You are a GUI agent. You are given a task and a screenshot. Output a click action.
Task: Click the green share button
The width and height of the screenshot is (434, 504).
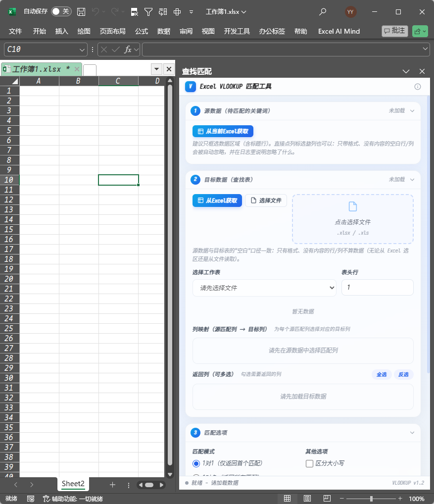[x=420, y=31]
